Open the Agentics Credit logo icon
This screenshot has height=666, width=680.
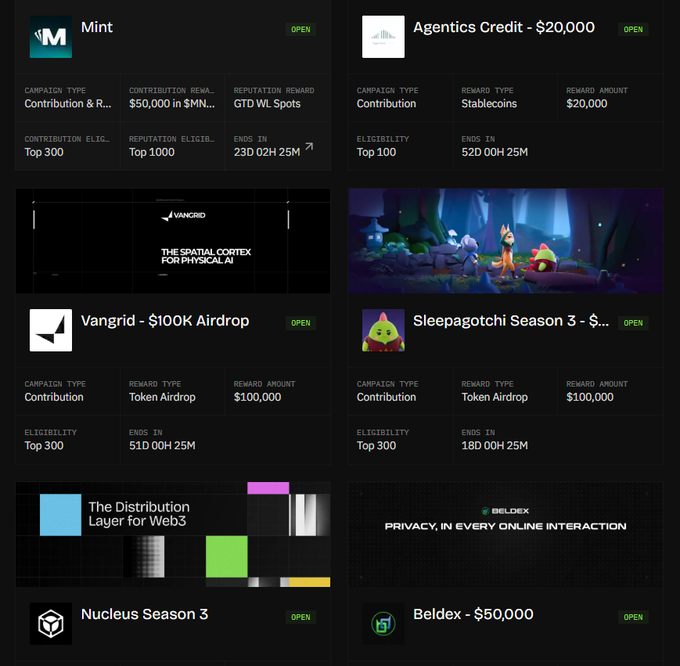click(383, 37)
